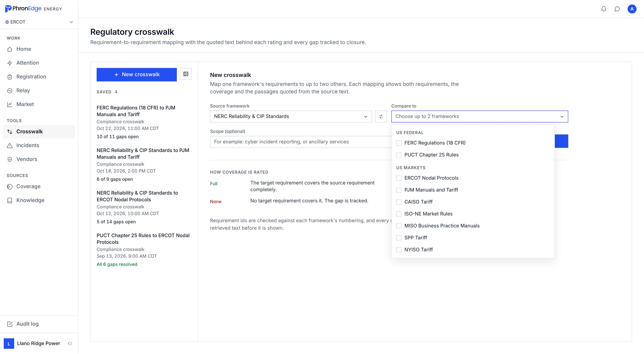Go to Crosswalk in Tools
The height and width of the screenshot is (354, 644).
[x=39, y=132]
